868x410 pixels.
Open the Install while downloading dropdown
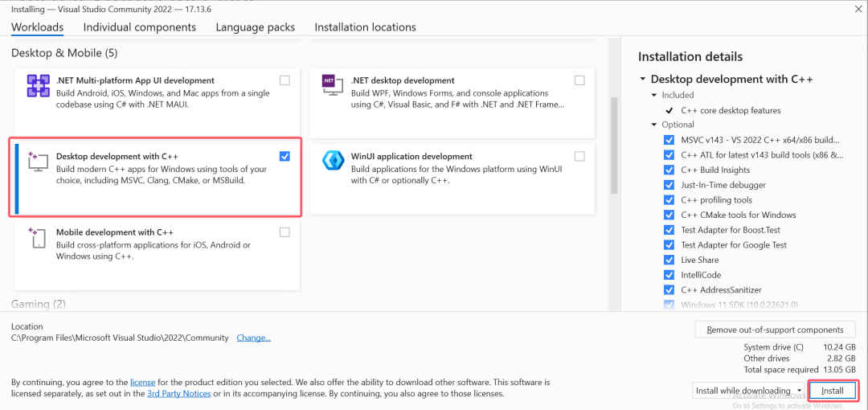coord(748,391)
